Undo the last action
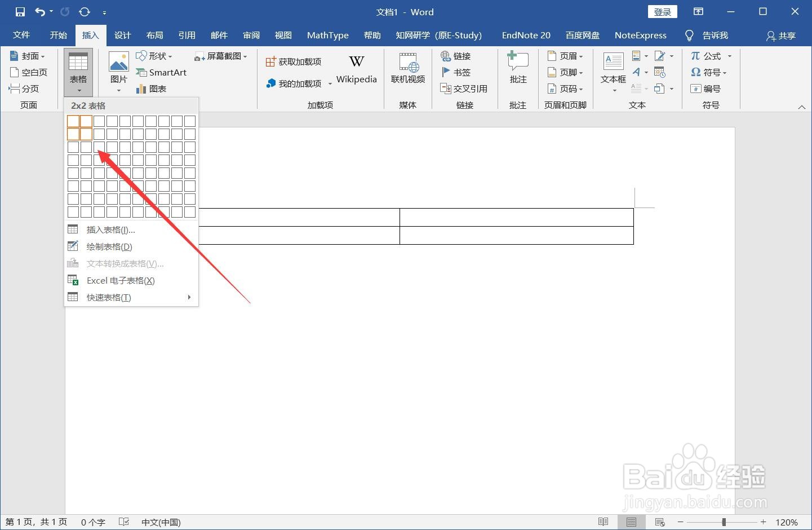This screenshot has height=530, width=812. pyautogui.click(x=40, y=12)
